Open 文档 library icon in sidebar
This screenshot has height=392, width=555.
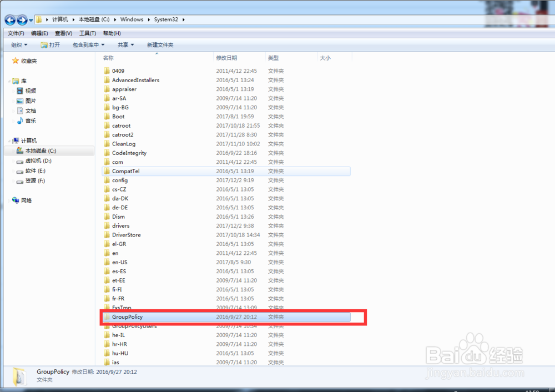(20, 111)
